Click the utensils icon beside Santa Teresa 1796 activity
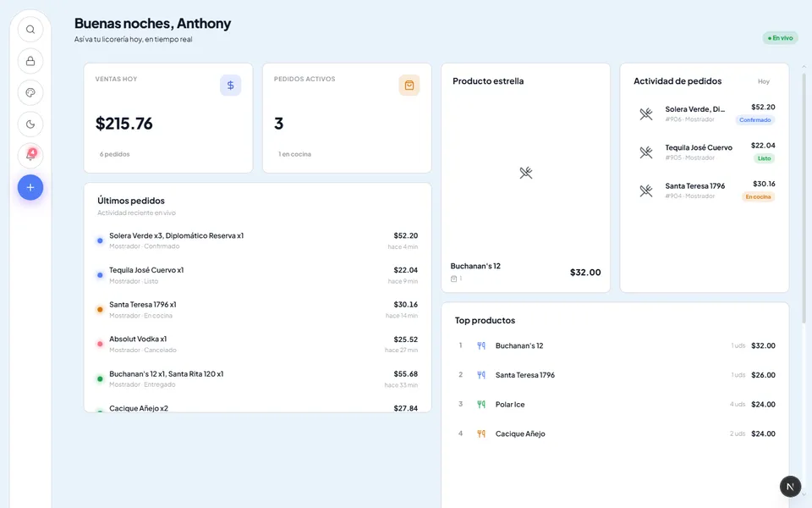Image resolution: width=812 pixels, height=508 pixels. pos(645,190)
